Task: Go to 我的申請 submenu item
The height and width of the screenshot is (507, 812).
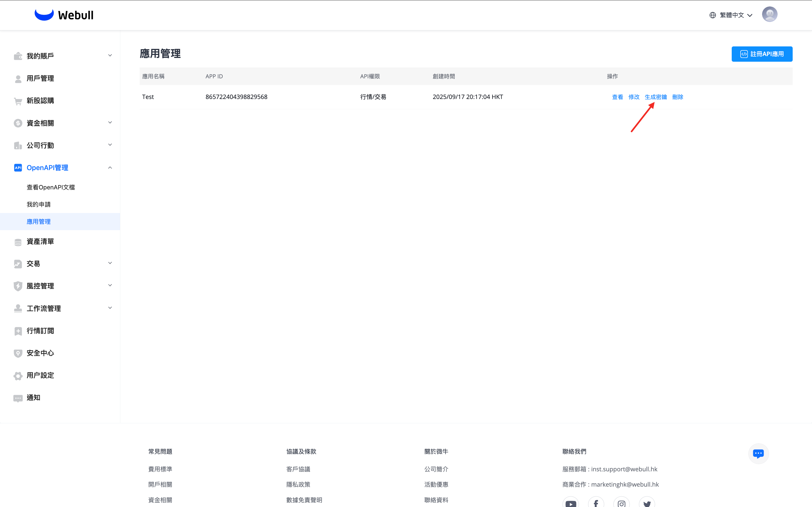Action: (x=39, y=204)
